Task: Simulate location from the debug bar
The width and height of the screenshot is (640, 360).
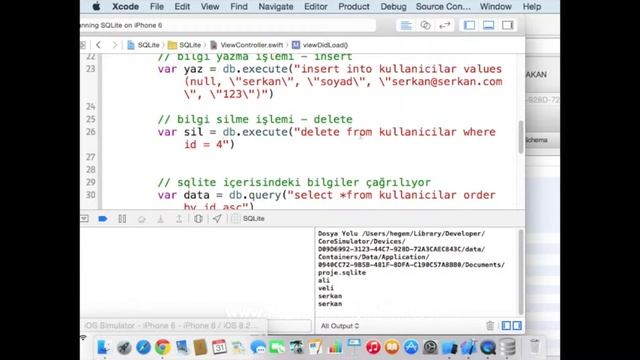Action: coord(217,219)
